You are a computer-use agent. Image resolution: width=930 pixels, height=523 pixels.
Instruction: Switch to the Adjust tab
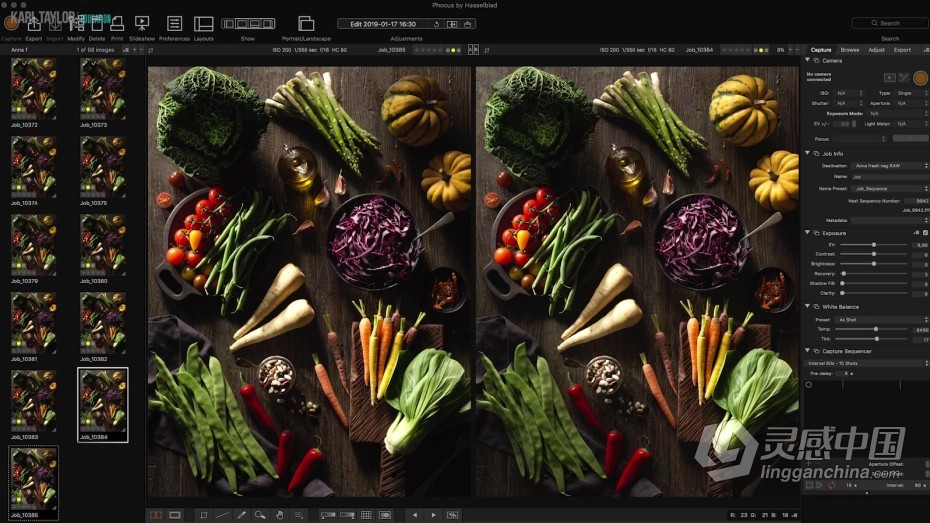[x=876, y=50]
